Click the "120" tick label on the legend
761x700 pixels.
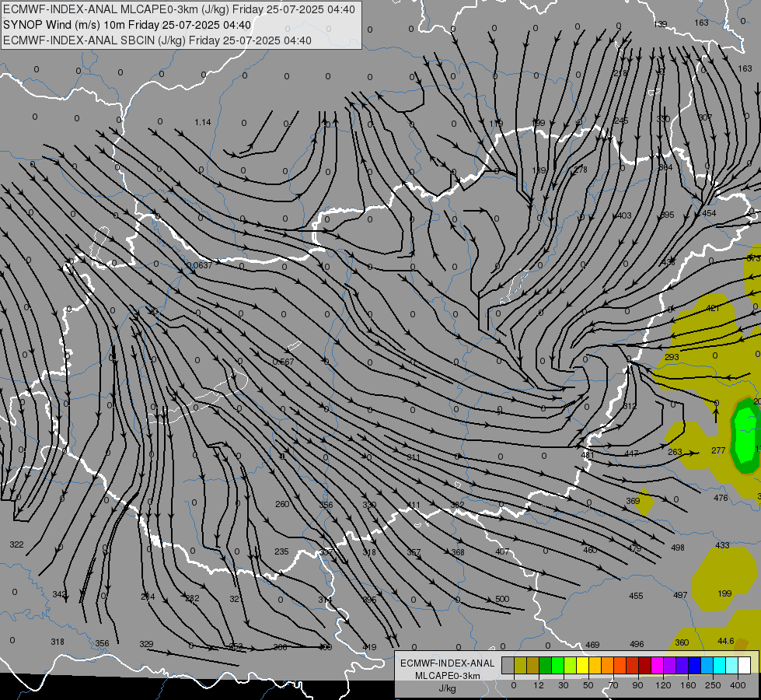point(663,685)
